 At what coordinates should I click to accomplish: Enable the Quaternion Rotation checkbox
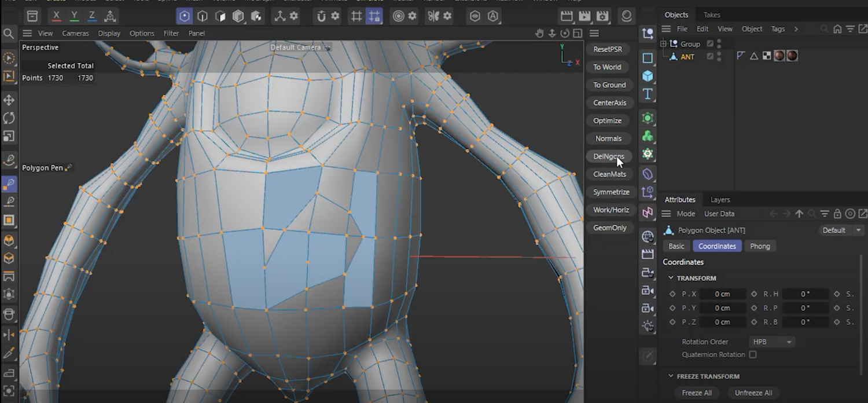753,355
